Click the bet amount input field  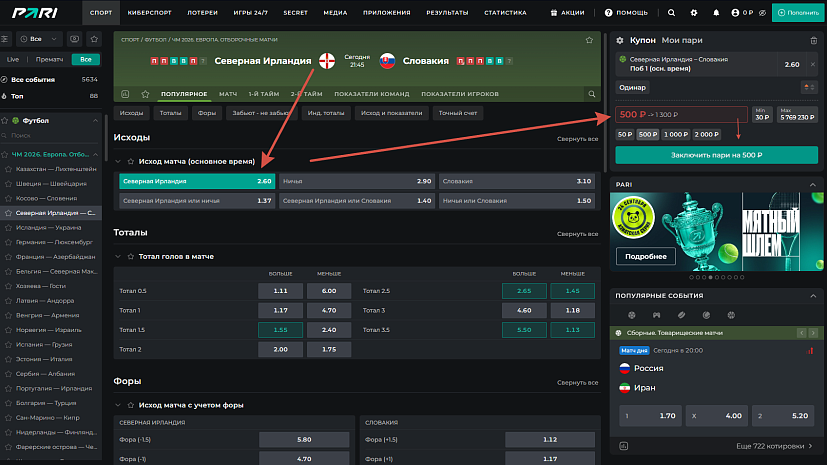pos(680,114)
